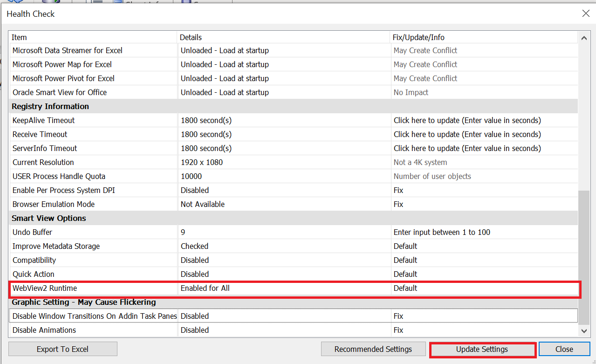Screen dimensions: 596x364
Task: Click the scrollbar's bottom down arrow
Action: (584, 330)
